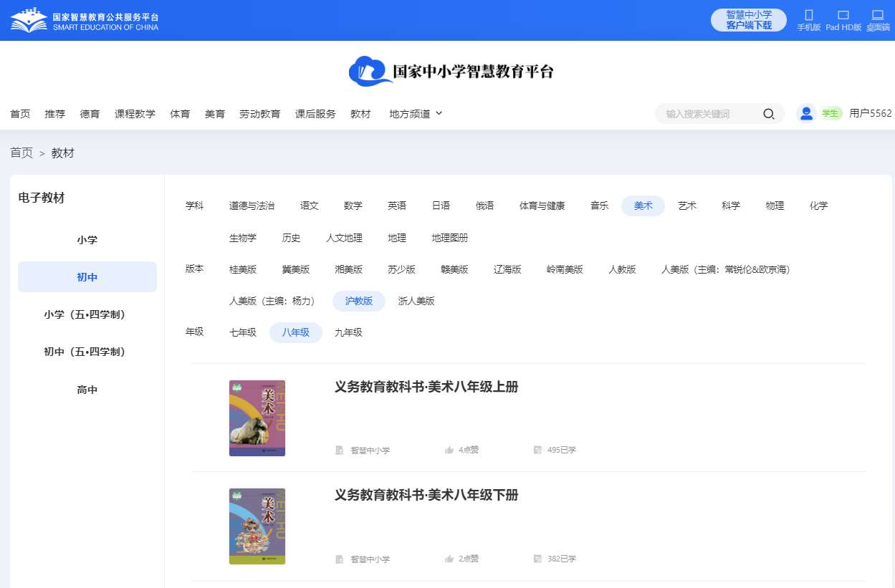Open the title 义务教育教科书·美术八年级下册

tap(426, 495)
